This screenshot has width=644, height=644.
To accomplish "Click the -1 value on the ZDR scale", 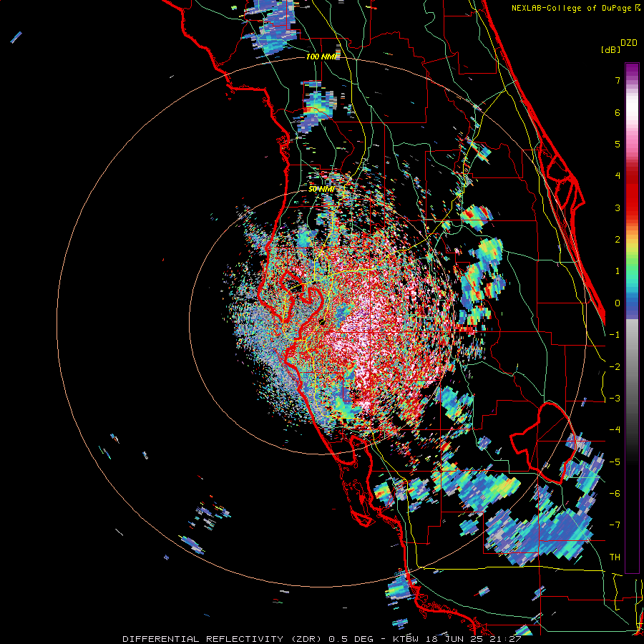I will pyautogui.click(x=615, y=335).
